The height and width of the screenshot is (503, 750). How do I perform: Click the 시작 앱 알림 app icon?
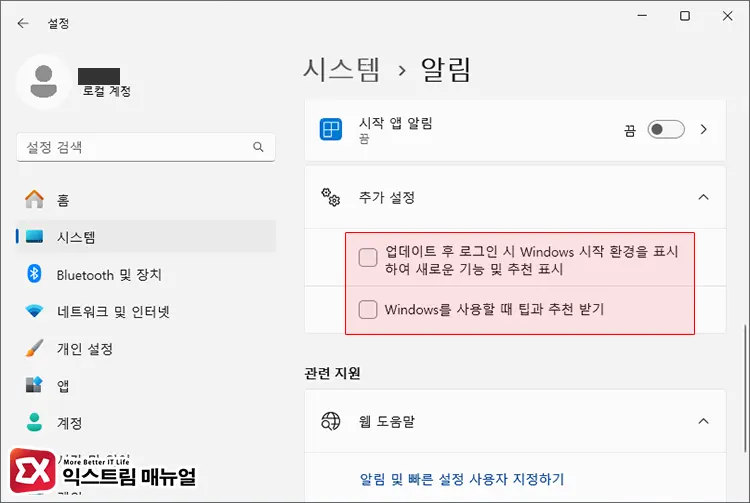331,129
